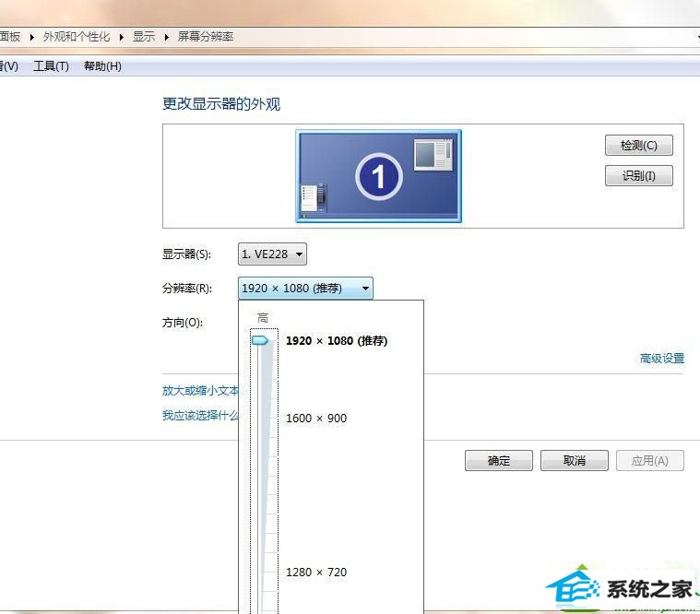This screenshot has height=614, width=700.
Task: Open the 高级设置 advanced settings link
Action: tap(662, 359)
